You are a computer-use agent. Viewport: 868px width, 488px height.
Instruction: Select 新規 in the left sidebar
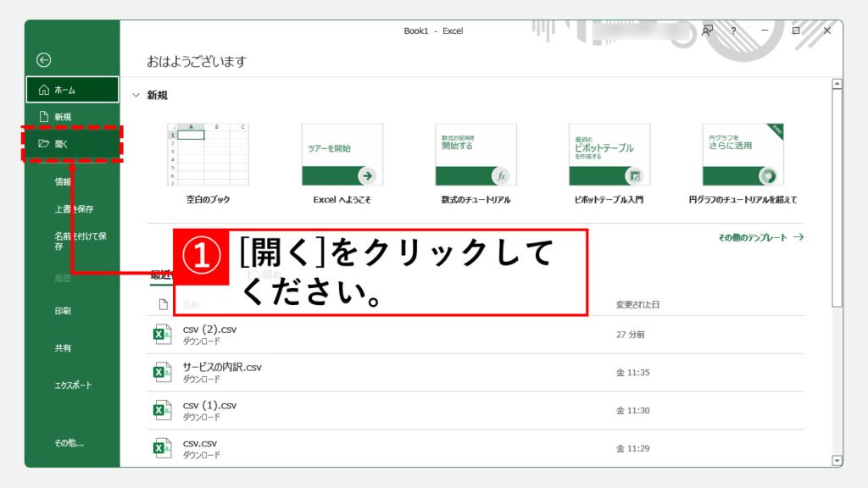[63, 117]
